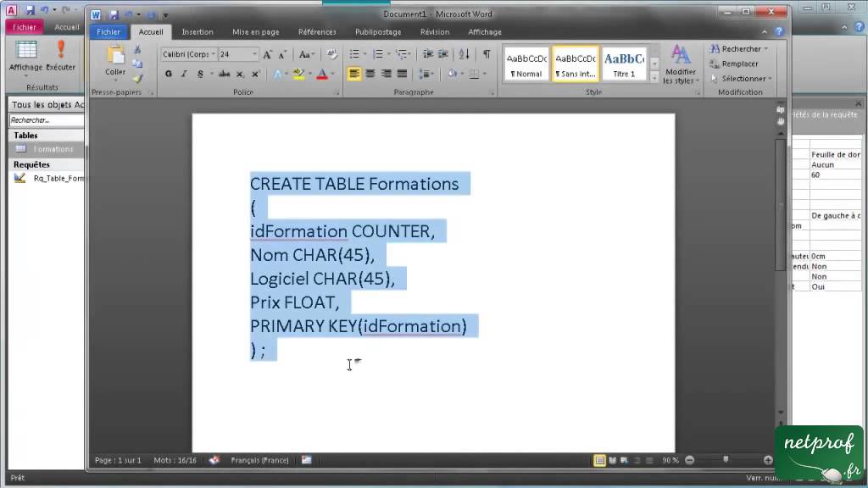Toggle align text left

pyautogui.click(x=354, y=74)
